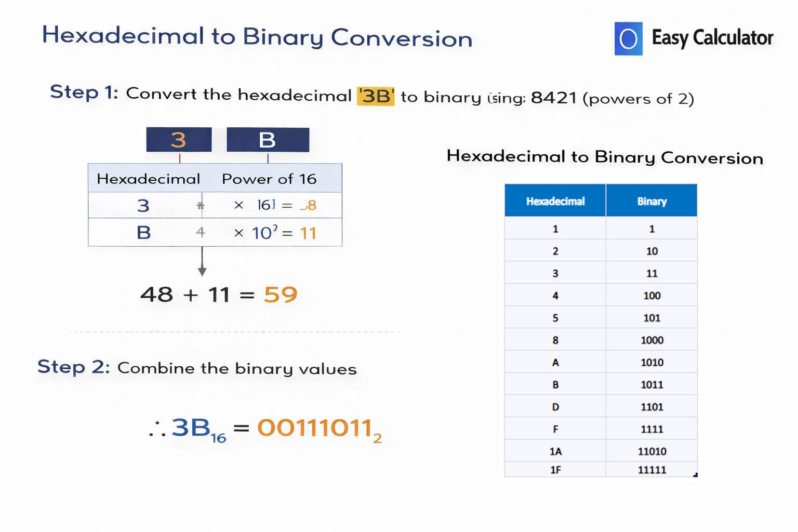The width and height of the screenshot is (798, 532).
Task: Select the Hexadecimal column header
Action: 555,201
